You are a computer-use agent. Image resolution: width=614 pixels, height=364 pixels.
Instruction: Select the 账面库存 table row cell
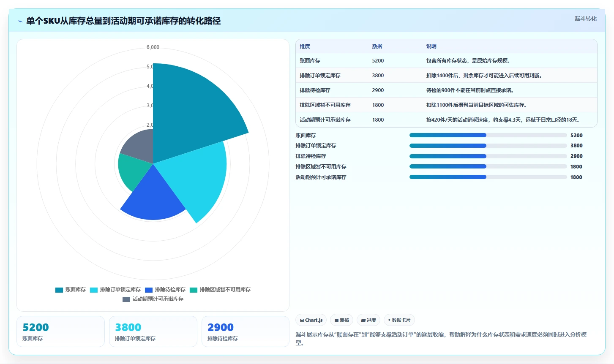(310, 61)
